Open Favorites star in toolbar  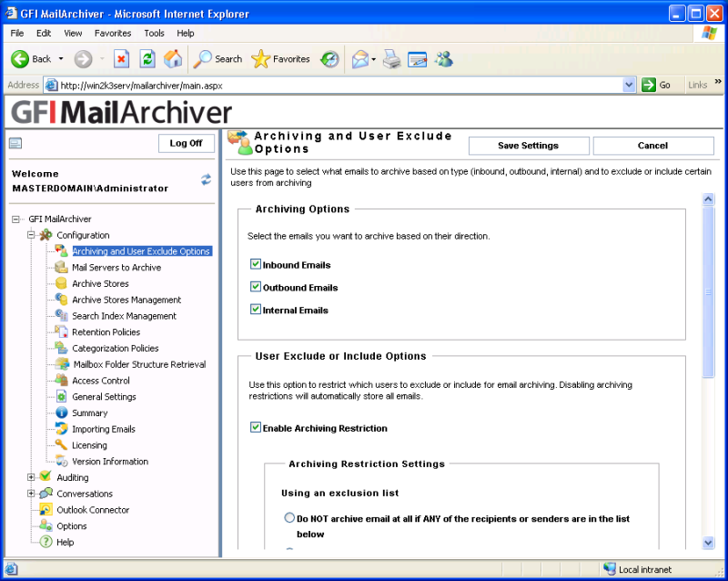click(x=260, y=59)
